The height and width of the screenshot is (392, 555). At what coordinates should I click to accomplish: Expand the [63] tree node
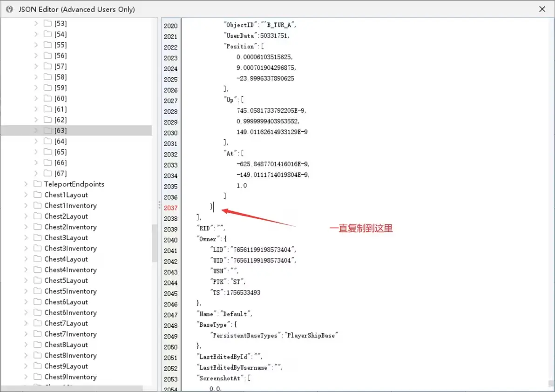[36, 130]
